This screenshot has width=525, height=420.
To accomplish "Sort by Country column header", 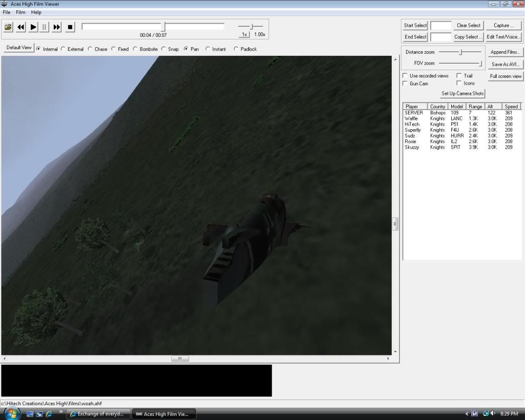I will click(438, 107).
